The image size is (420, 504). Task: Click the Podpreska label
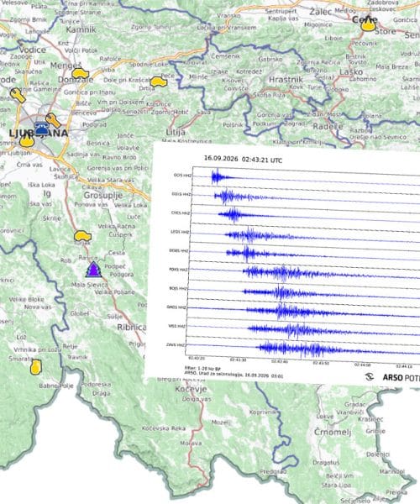coord(96,384)
